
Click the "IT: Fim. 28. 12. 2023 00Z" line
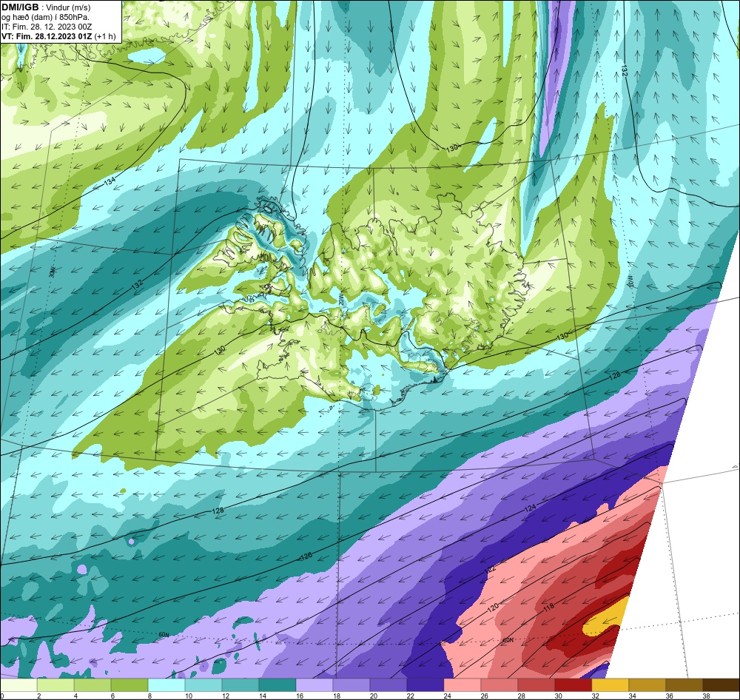tap(47, 27)
